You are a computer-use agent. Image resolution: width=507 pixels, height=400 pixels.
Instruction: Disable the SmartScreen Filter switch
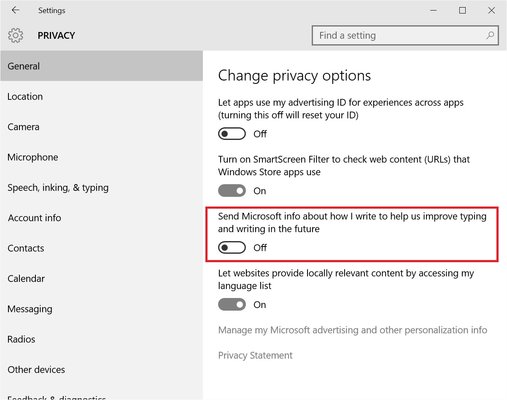point(232,191)
